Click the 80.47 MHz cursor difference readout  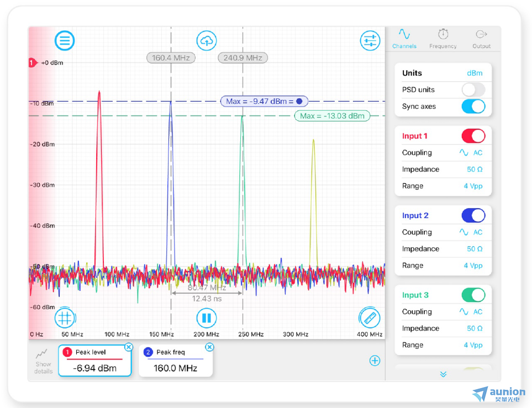(207, 288)
